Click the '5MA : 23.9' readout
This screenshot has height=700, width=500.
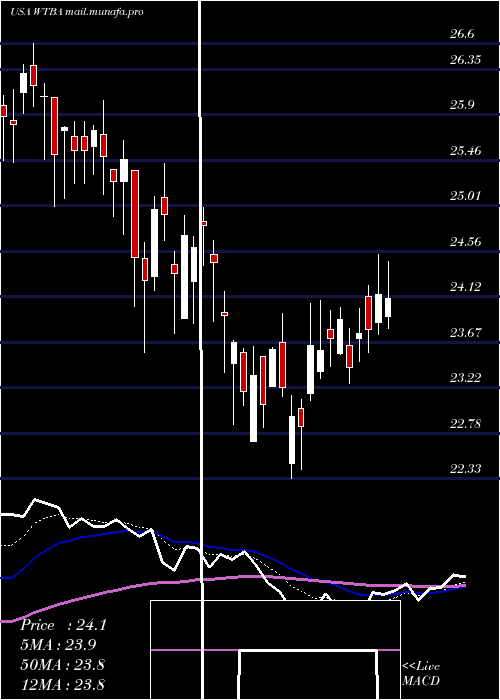58,645
